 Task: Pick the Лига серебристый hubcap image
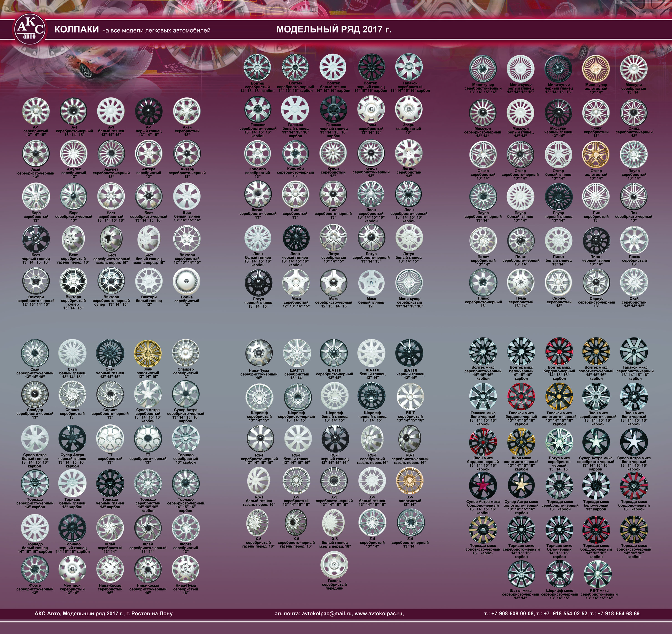[x=295, y=194]
